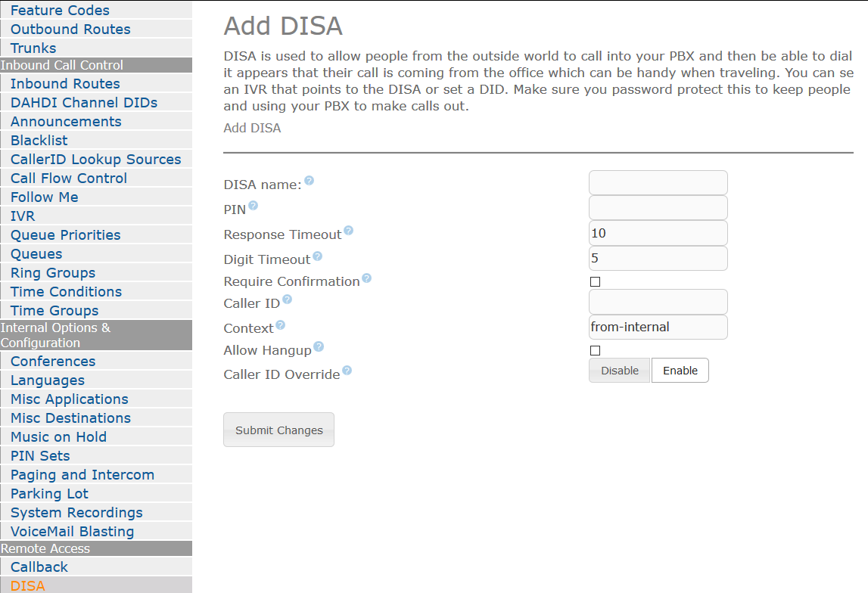Image resolution: width=868 pixels, height=593 pixels.
Task: Enable the Require Confirmation checkbox
Action: point(595,282)
